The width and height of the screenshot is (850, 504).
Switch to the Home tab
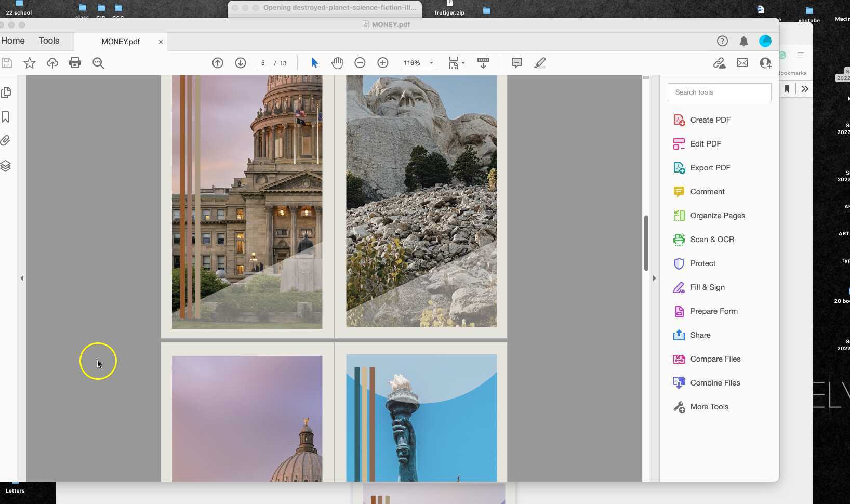tap(13, 41)
